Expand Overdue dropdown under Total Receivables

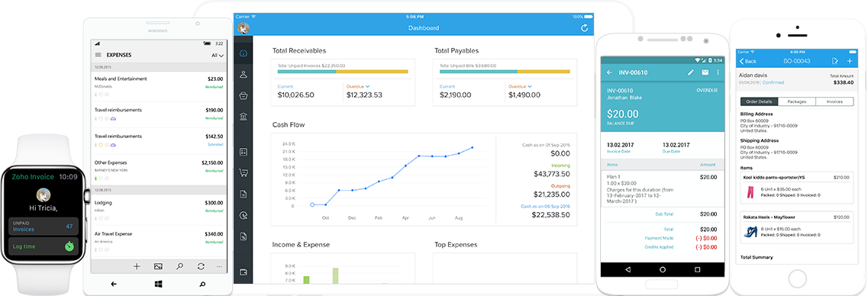pyautogui.click(x=358, y=86)
